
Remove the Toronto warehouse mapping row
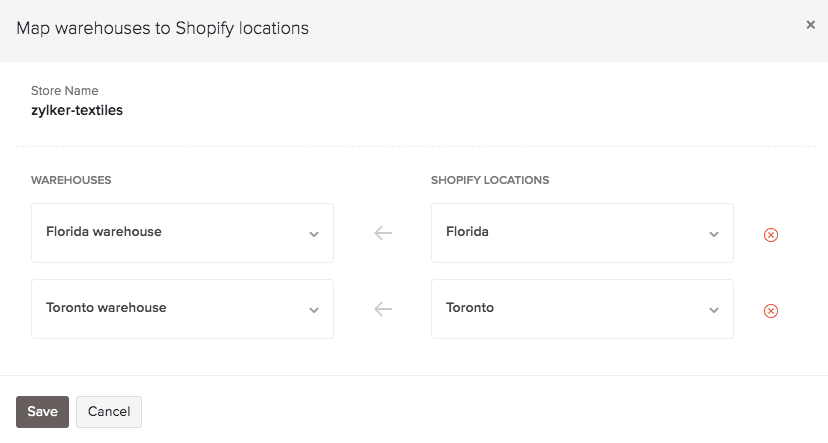tap(771, 311)
